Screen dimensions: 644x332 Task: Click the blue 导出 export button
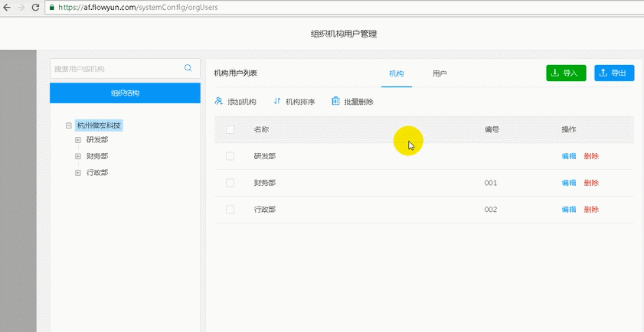pyautogui.click(x=614, y=73)
